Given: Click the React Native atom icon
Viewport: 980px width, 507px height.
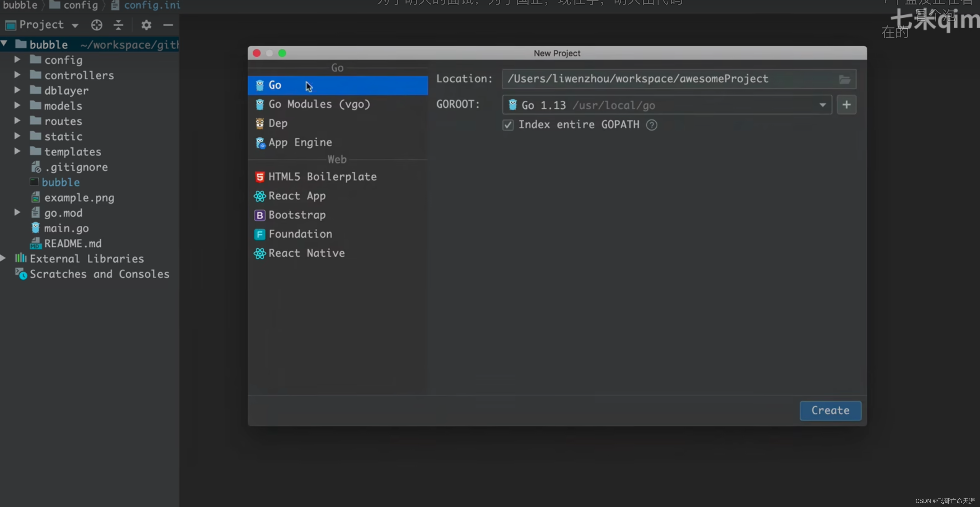Looking at the screenshot, I should [x=260, y=253].
